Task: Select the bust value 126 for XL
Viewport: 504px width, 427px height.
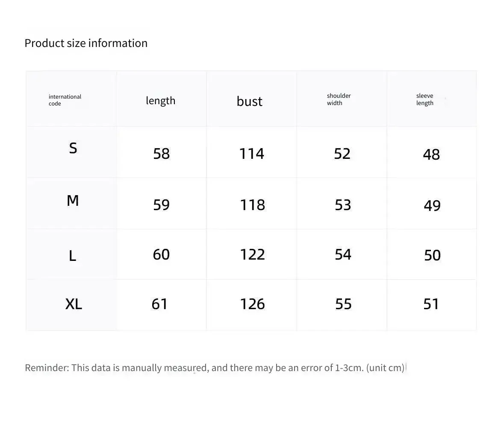Action: click(253, 304)
